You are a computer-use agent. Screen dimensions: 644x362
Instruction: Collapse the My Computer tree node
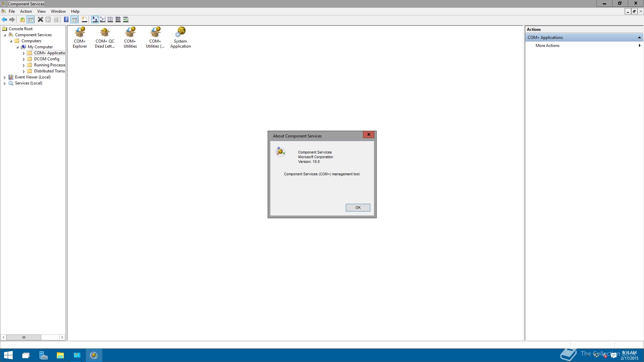coord(17,47)
